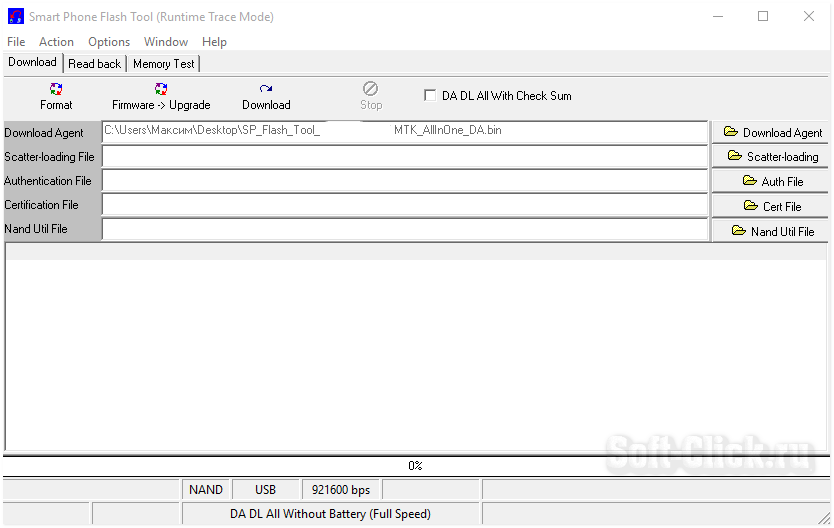Switch to the Memory Test tab
The width and height of the screenshot is (834, 528).
pos(164,64)
